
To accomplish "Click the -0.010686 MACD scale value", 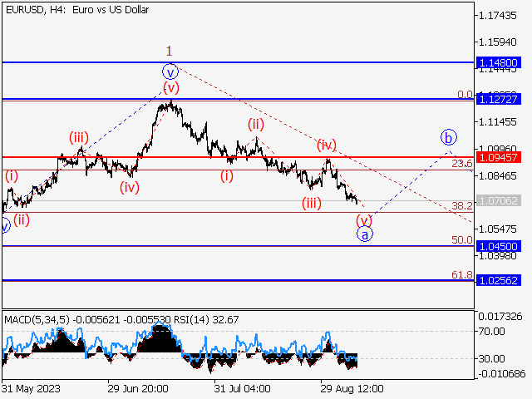I will 502,374.
